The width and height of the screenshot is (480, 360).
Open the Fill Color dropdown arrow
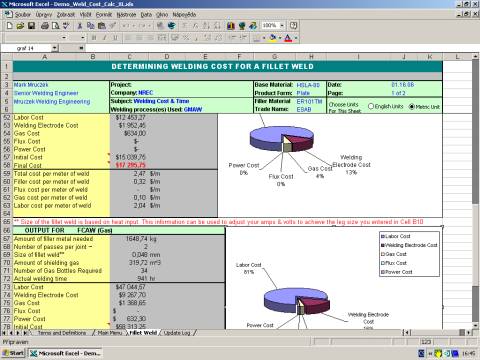pyautogui.click(x=280, y=38)
